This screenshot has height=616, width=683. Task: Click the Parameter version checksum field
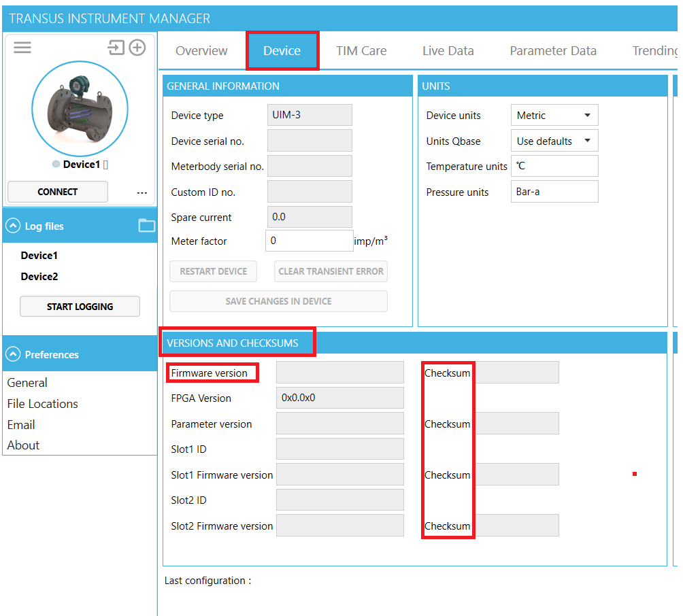click(x=516, y=423)
